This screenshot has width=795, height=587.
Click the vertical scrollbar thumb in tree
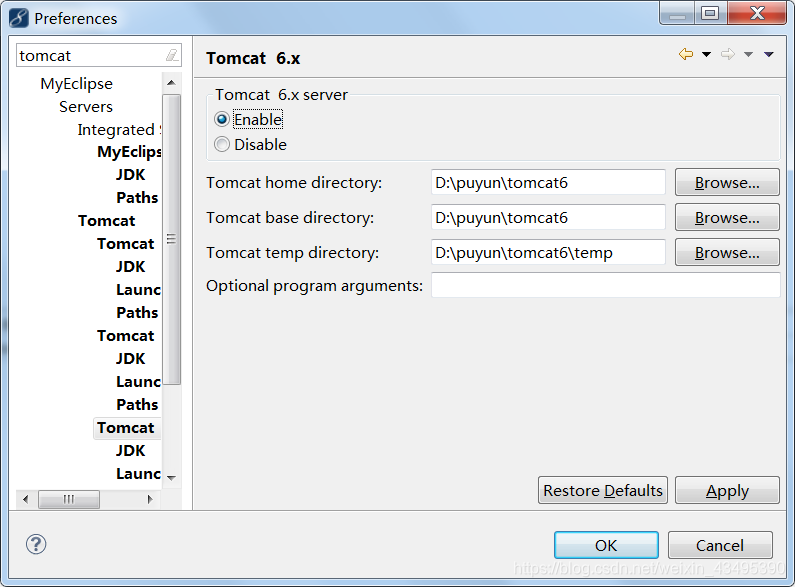171,239
